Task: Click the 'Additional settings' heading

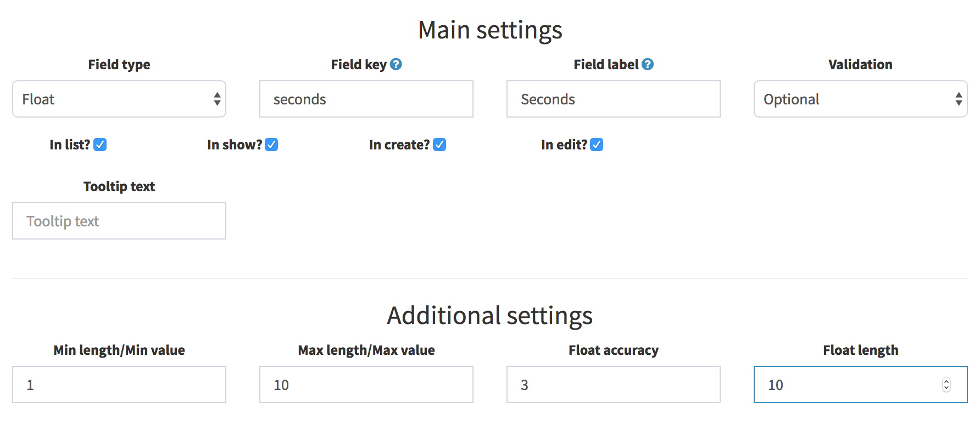Action: click(490, 316)
